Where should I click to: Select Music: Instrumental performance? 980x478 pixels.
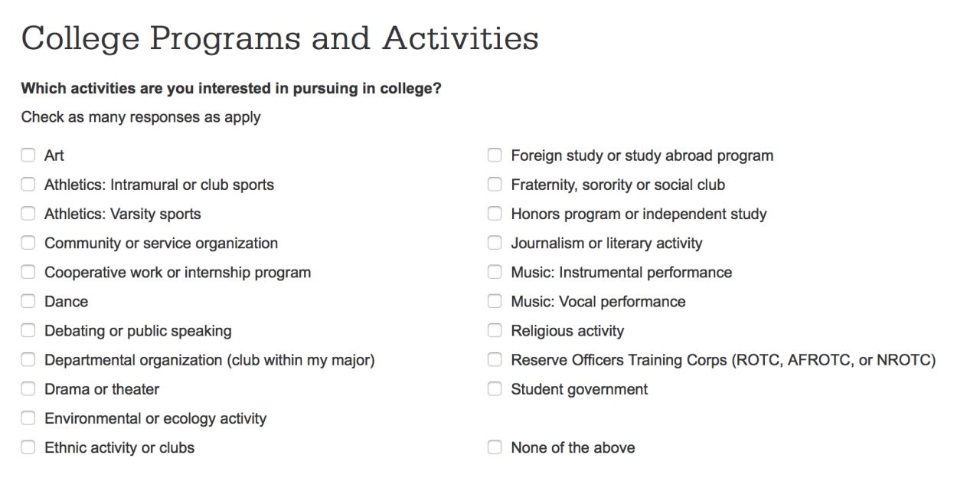[x=495, y=272]
